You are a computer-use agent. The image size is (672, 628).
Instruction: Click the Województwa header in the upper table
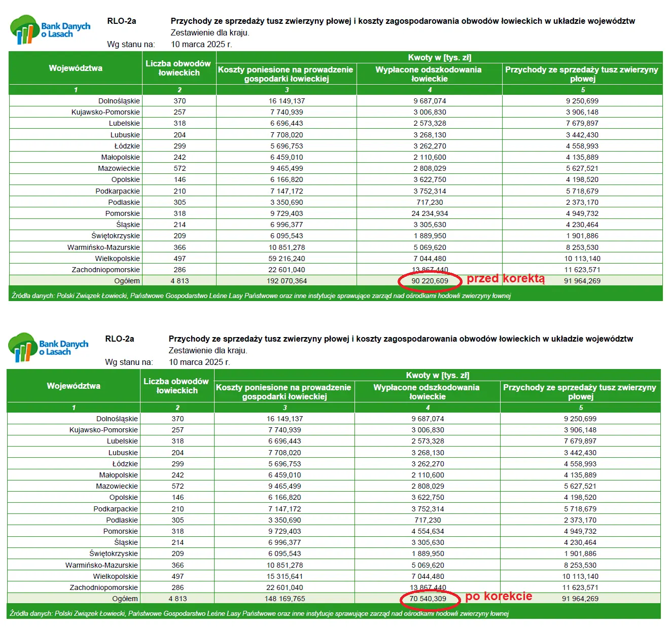click(76, 68)
